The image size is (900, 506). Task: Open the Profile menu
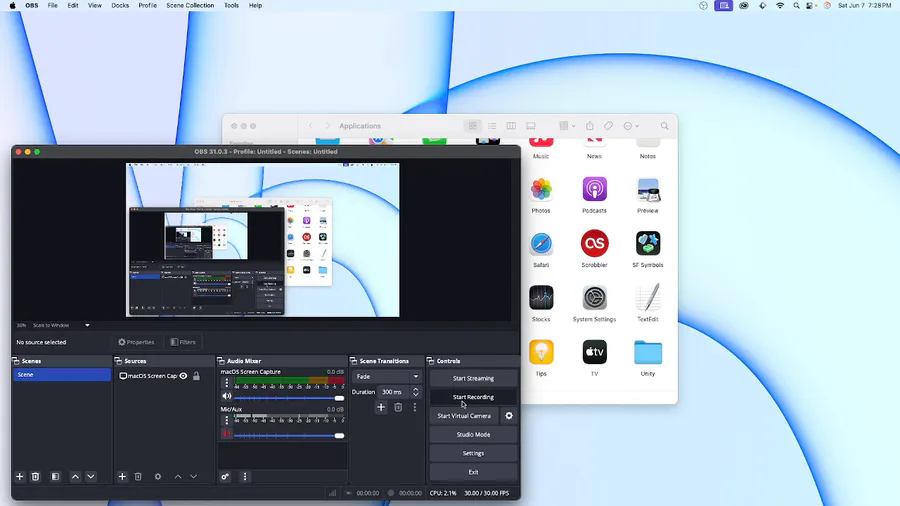(148, 5)
